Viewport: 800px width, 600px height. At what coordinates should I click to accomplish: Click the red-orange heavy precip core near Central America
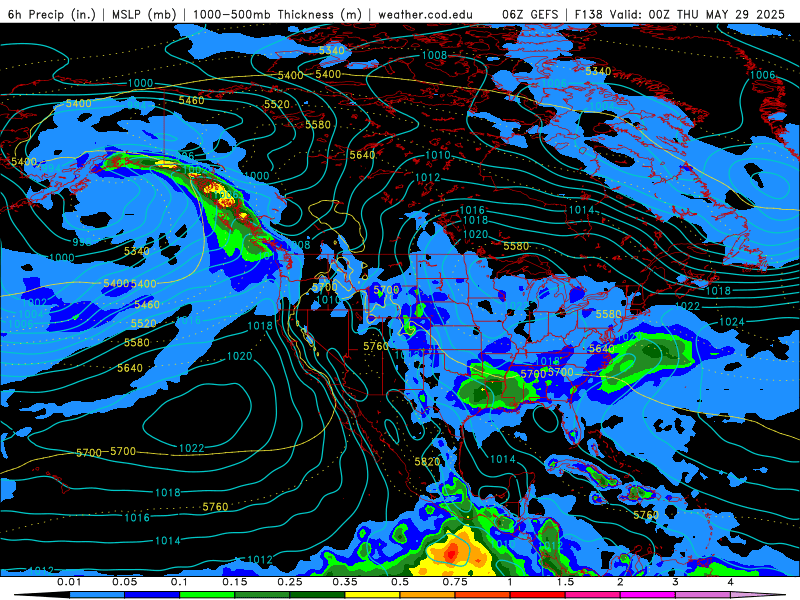[x=452, y=552]
